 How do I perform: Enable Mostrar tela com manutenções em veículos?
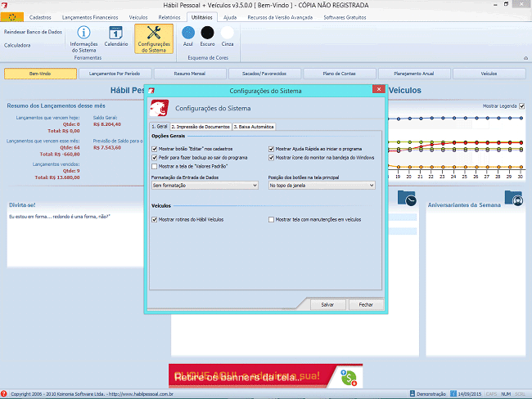point(271,220)
